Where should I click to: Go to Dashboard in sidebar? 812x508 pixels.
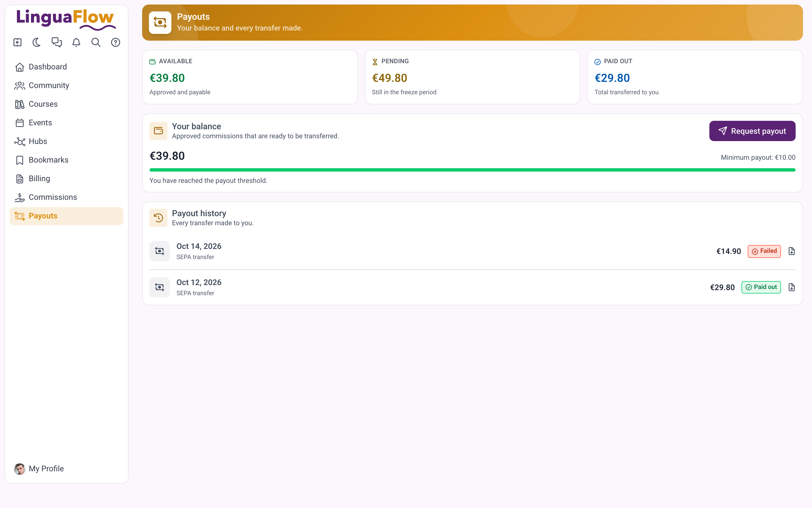click(x=67, y=67)
